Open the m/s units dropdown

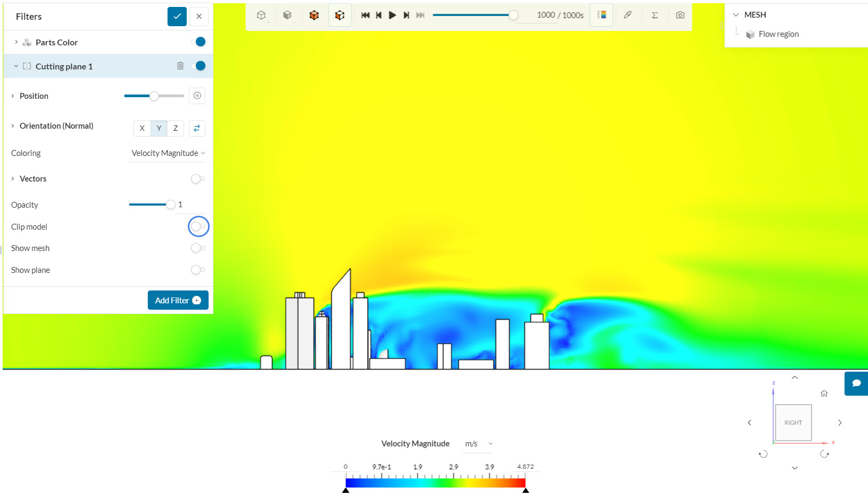(478, 444)
